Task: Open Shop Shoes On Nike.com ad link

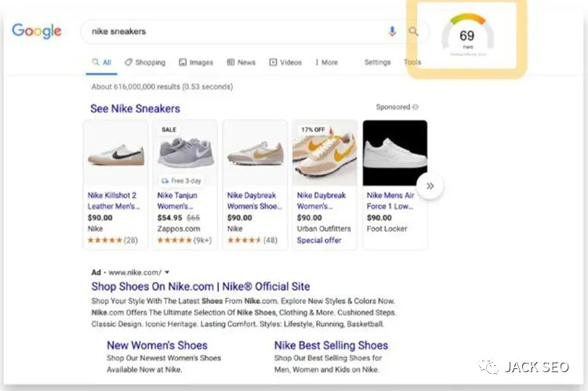Action: point(200,287)
